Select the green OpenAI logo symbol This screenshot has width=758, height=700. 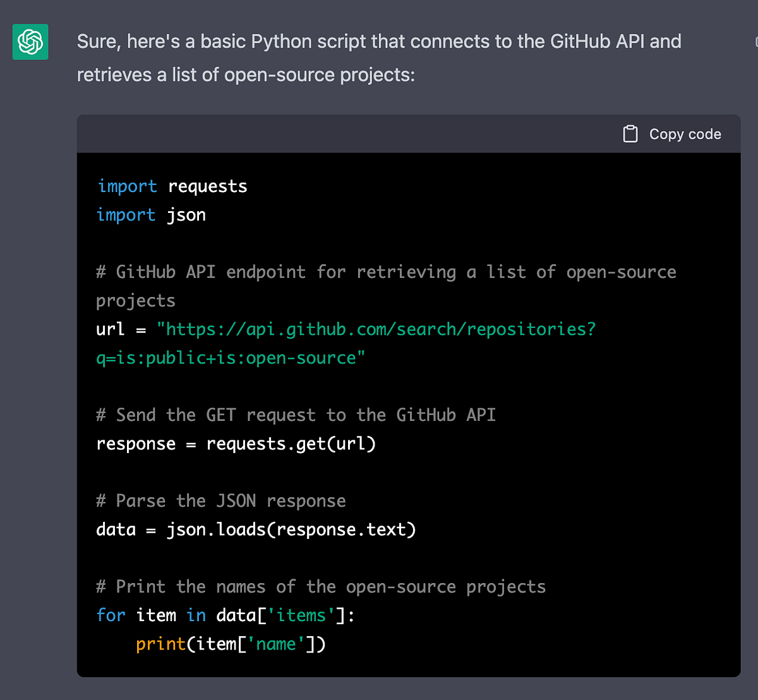(x=29, y=42)
